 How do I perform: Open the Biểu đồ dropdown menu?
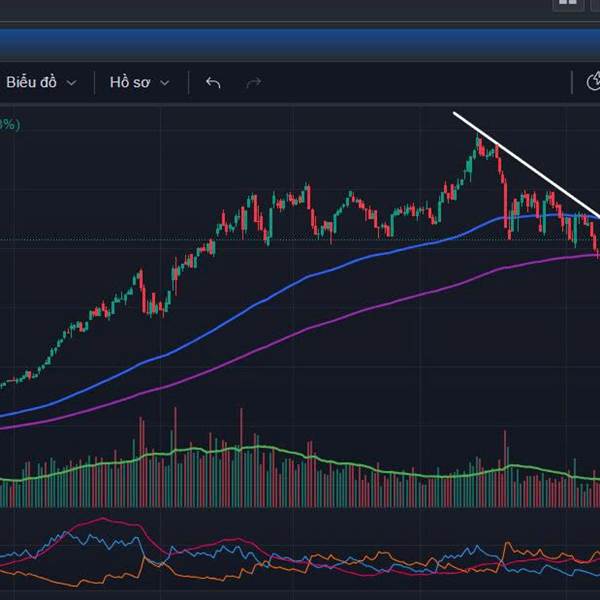pos(31,83)
